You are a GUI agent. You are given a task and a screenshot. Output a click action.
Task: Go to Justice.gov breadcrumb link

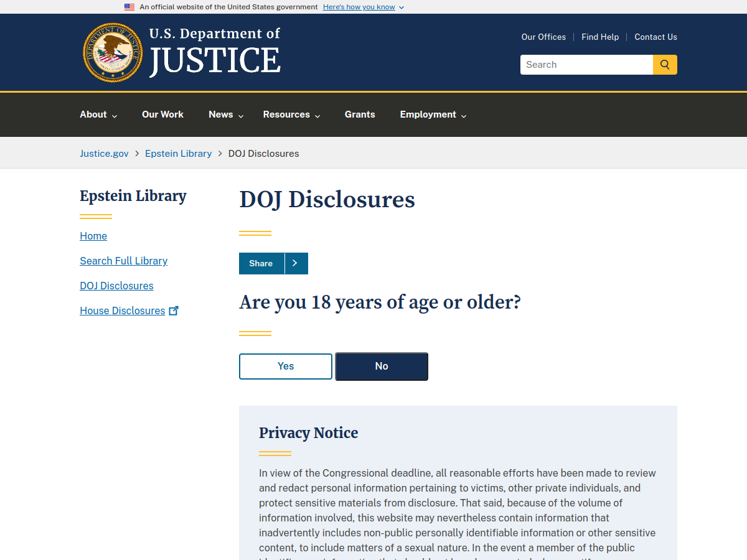click(104, 153)
